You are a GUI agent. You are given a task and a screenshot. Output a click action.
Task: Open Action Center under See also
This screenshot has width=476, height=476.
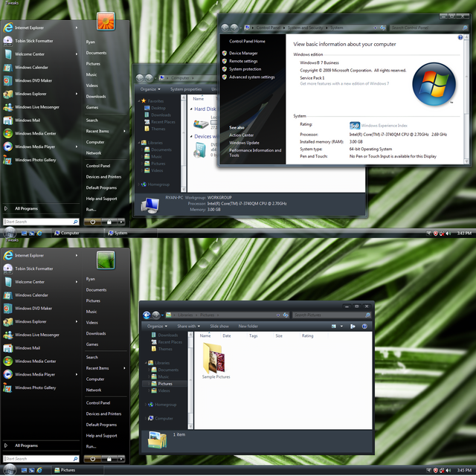241,135
